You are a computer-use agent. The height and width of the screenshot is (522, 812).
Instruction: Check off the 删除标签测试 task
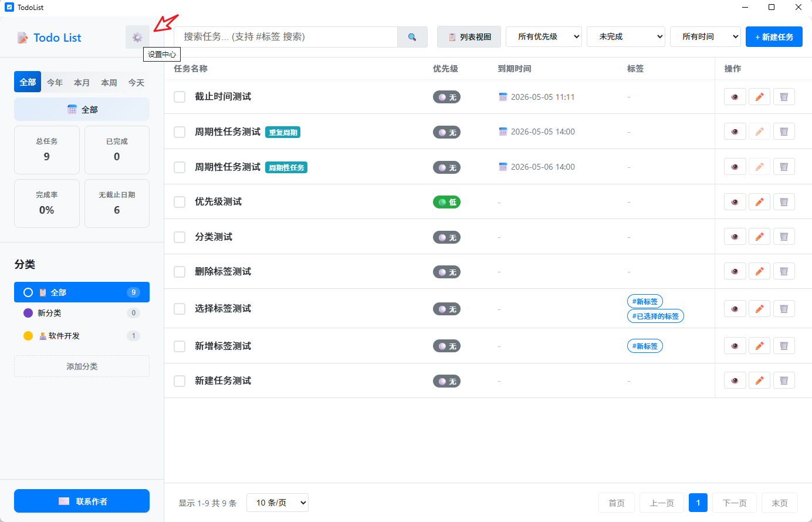pos(180,272)
